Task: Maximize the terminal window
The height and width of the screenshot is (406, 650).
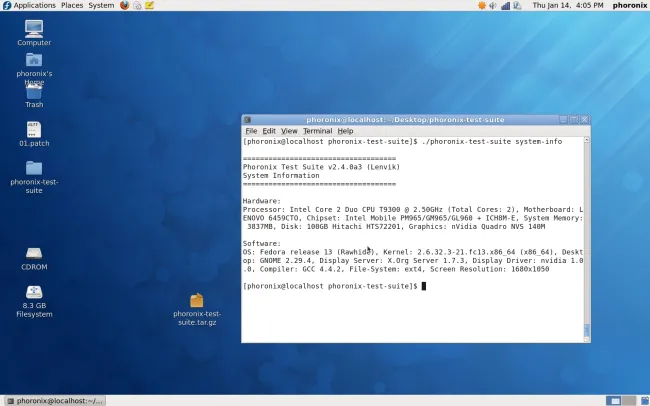Action: (574, 120)
